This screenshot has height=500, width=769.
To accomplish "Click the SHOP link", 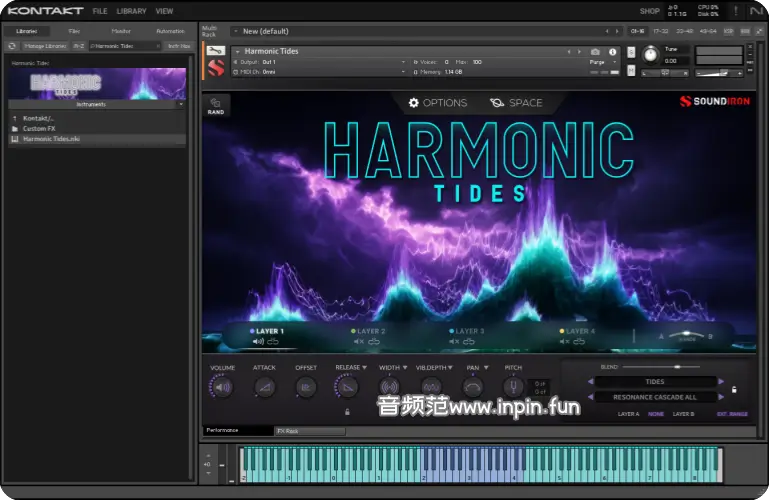I will (x=649, y=11).
